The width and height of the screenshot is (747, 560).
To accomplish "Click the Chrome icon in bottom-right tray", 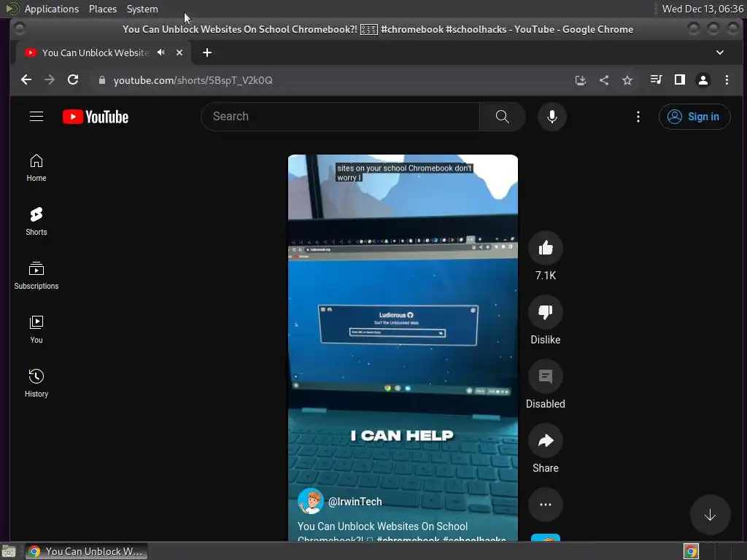I will (x=691, y=551).
